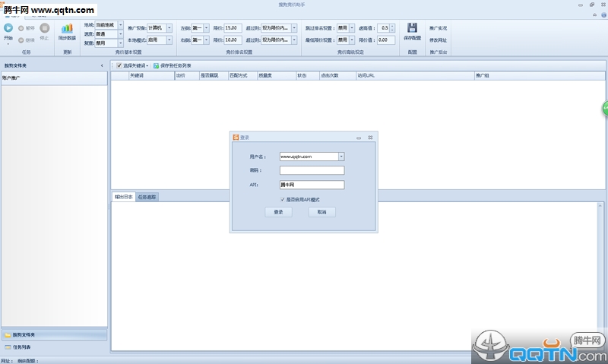Open the 推广设备 device dropdown

pyautogui.click(x=169, y=28)
